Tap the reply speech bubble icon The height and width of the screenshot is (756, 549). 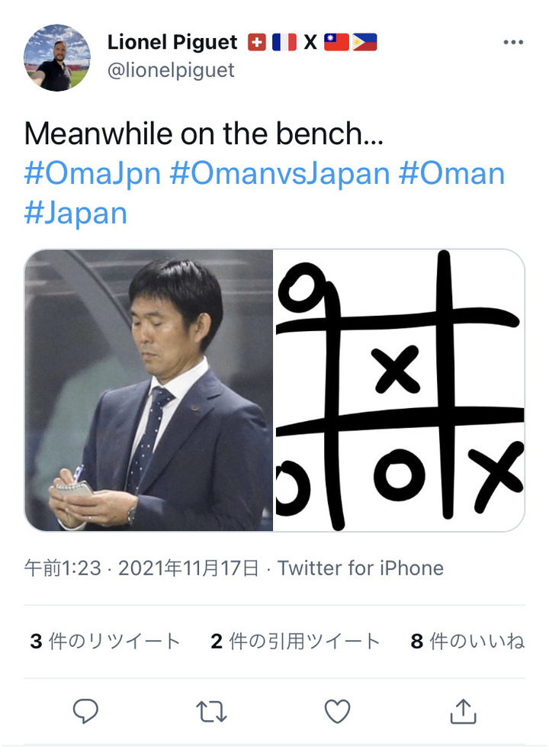click(x=85, y=711)
